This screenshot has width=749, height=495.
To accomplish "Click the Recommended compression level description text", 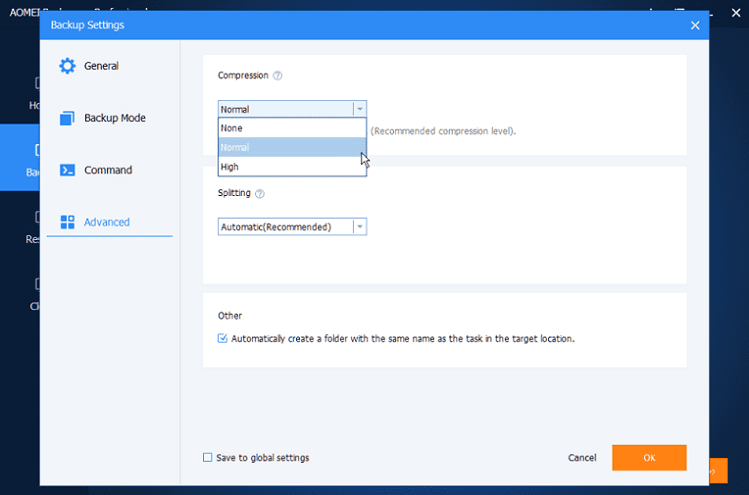I will point(443,131).
